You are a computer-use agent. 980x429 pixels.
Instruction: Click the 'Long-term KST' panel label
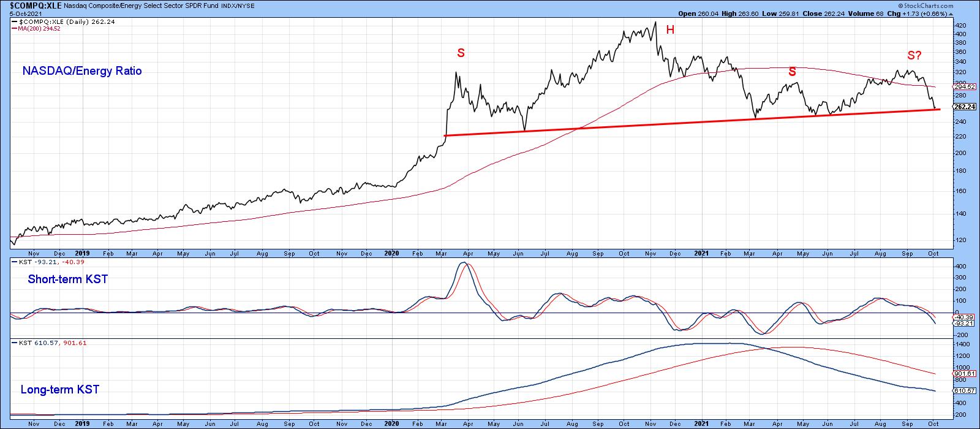click(x=60, y=390)
